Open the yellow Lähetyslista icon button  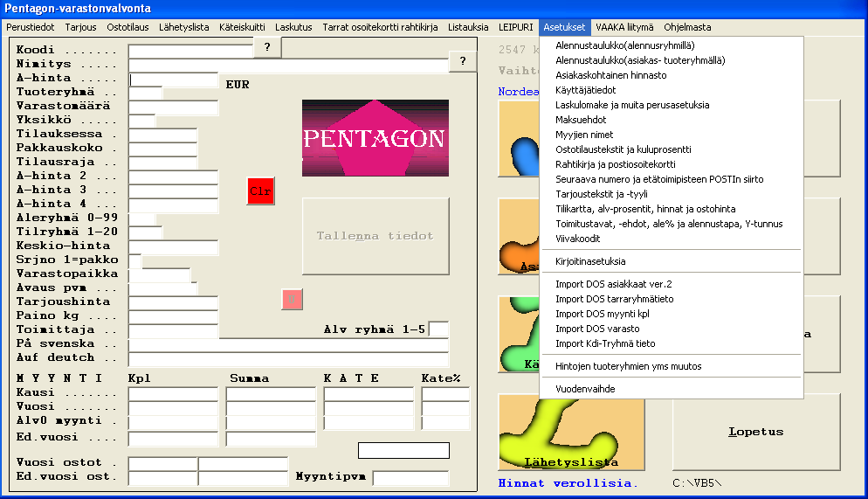(x=571, y=432)
